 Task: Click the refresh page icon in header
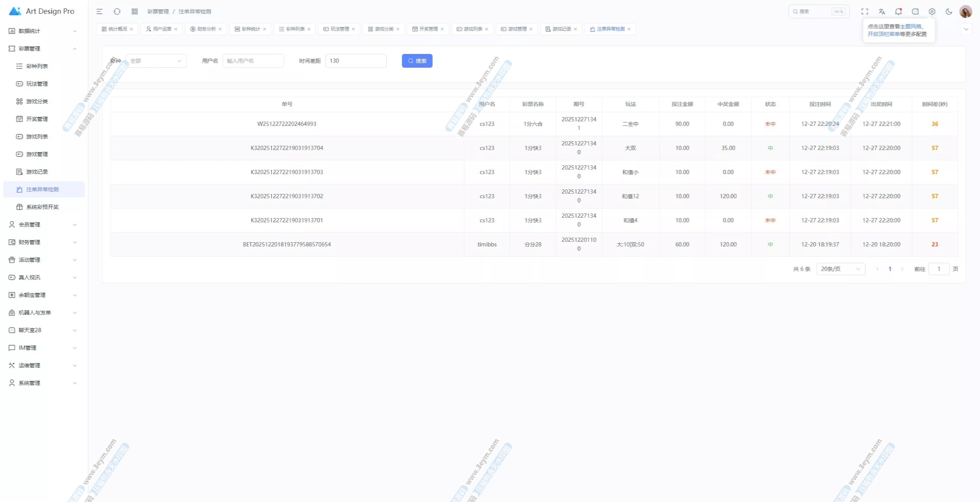(x=117, y=11)
